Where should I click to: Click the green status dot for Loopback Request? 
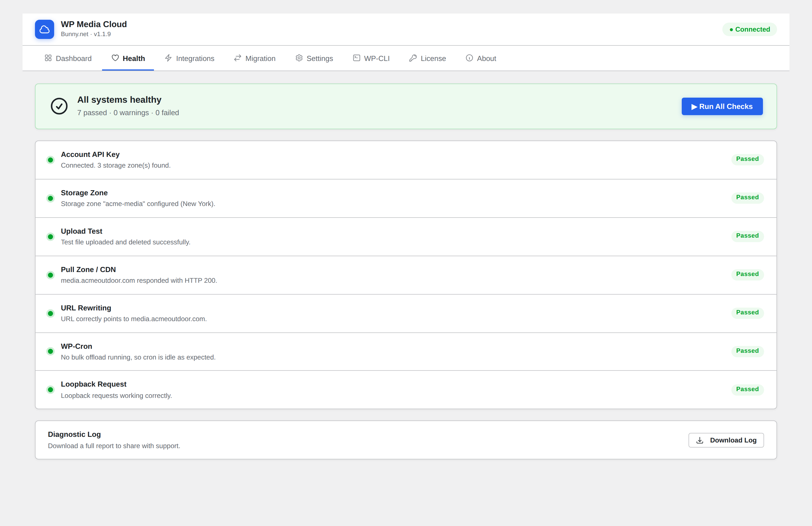coord(50,390)
